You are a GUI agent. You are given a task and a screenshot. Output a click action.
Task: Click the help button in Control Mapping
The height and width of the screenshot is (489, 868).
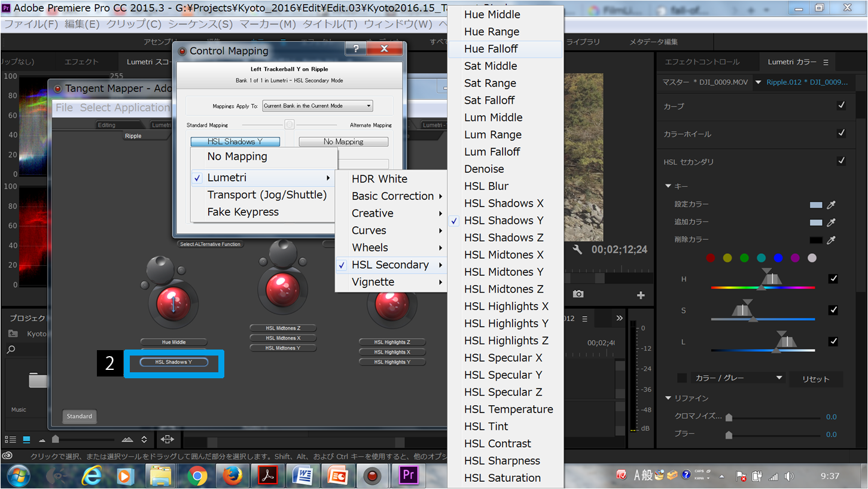tap(356, 50)
